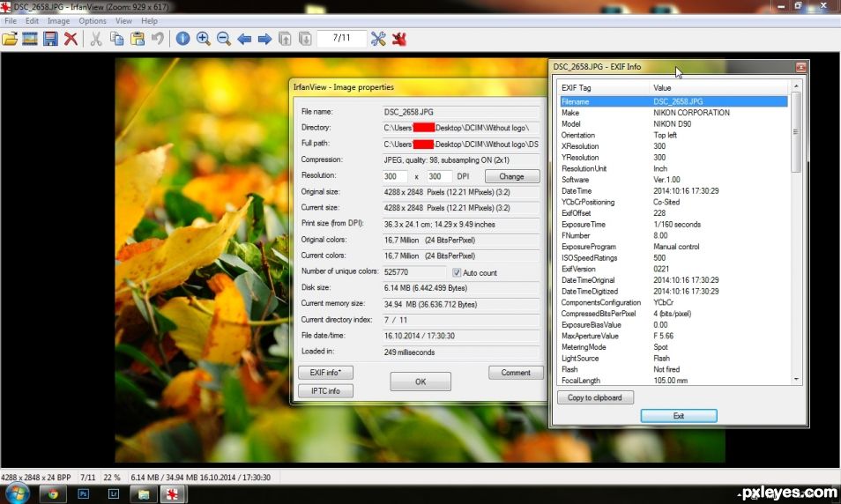Open the slideshow/thumbnails filmstrip icon

tap(30, 39)
